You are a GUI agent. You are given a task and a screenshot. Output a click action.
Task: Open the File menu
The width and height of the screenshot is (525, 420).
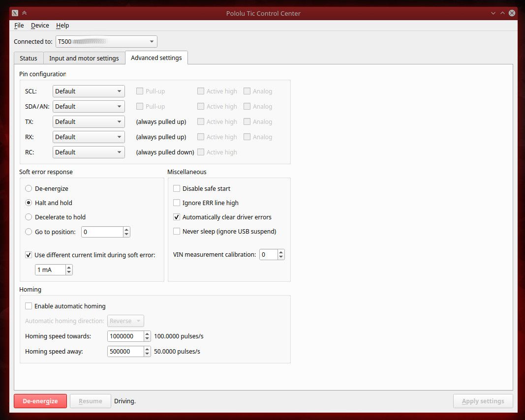(x=19, y=25)
